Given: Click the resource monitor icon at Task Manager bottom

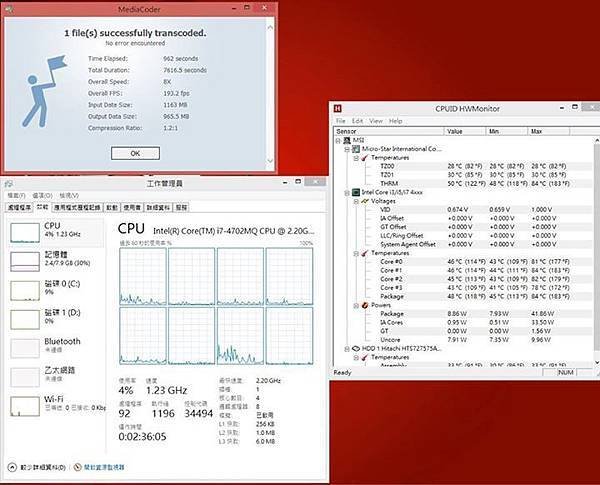Looking at the screenshot, I should [x=77, y=467].
